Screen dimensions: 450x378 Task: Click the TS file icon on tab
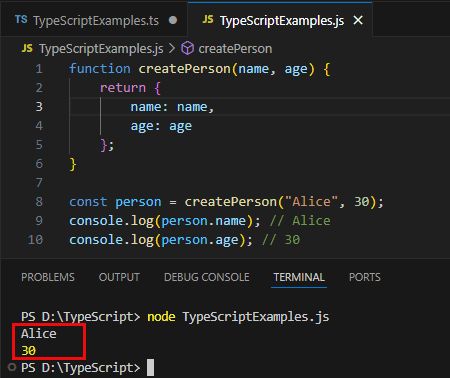[21, 19]
